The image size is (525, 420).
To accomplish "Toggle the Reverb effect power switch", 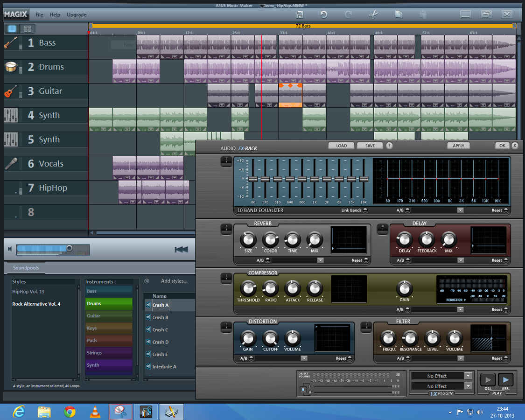I will 226,229.
